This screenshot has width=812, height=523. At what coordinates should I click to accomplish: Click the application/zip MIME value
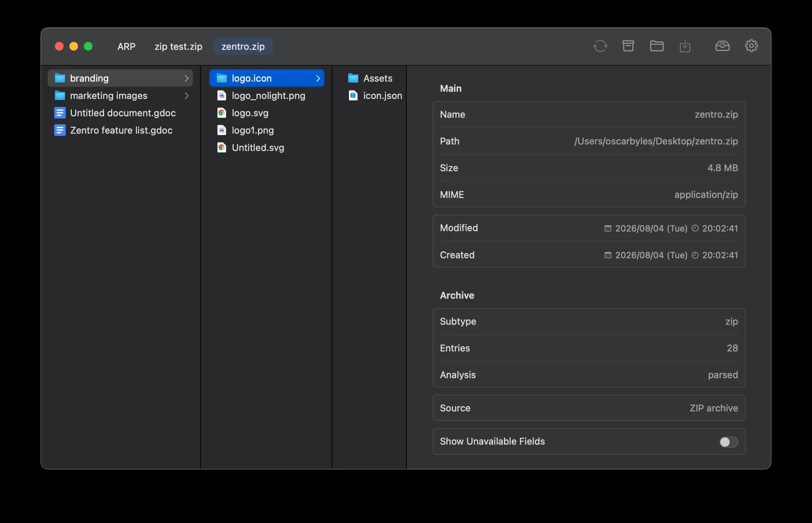click(706, 195)
